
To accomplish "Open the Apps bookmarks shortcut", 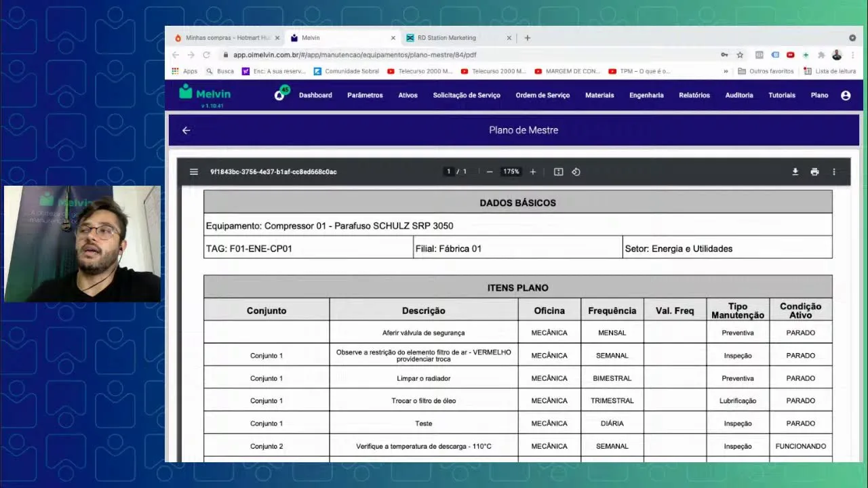I will pyautogui.click(x=184, y=71).
